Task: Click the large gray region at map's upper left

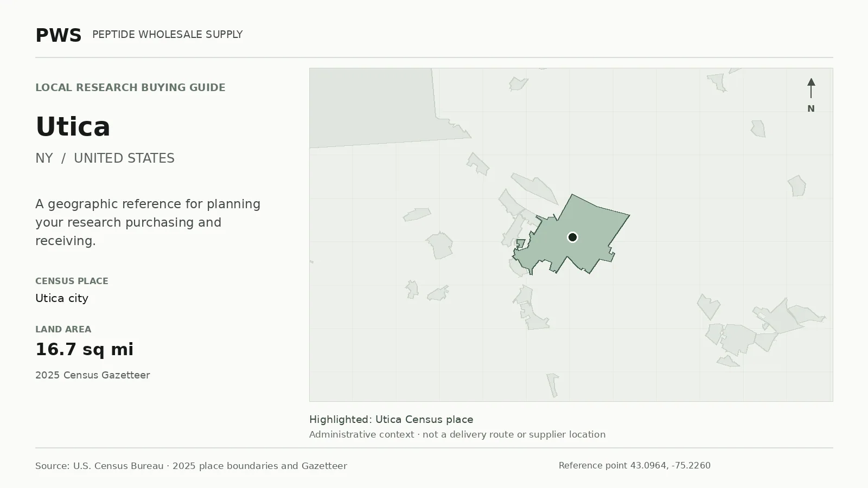Action: tap(374, 106)
